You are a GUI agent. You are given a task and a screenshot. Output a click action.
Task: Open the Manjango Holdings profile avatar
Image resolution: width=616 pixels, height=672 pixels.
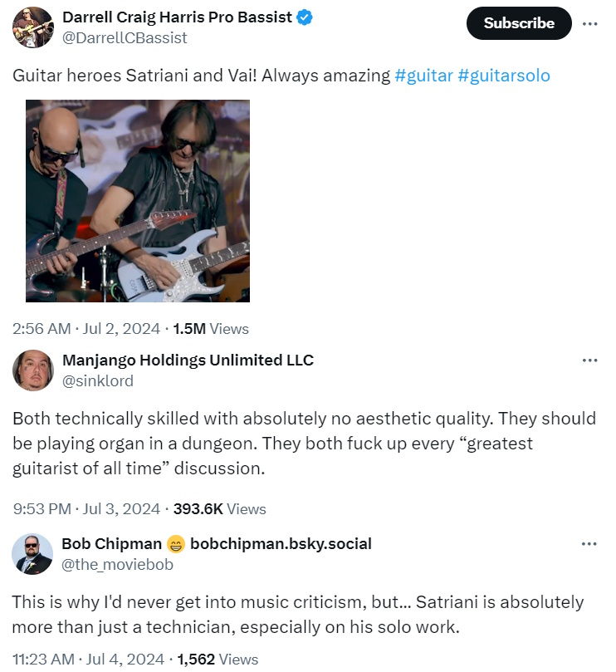pyautogui.click(x=33, y=370)
